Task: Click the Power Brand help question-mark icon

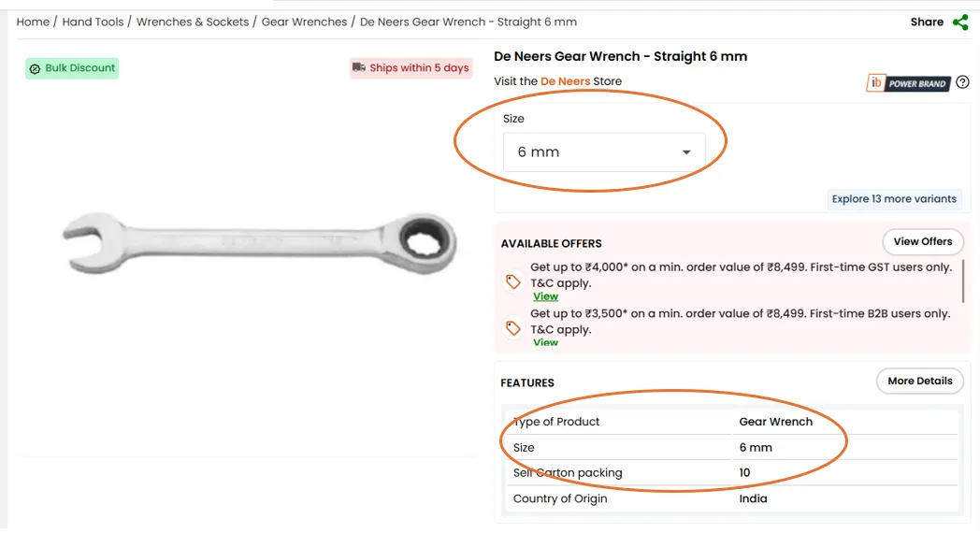Action: tap(962, 82)
